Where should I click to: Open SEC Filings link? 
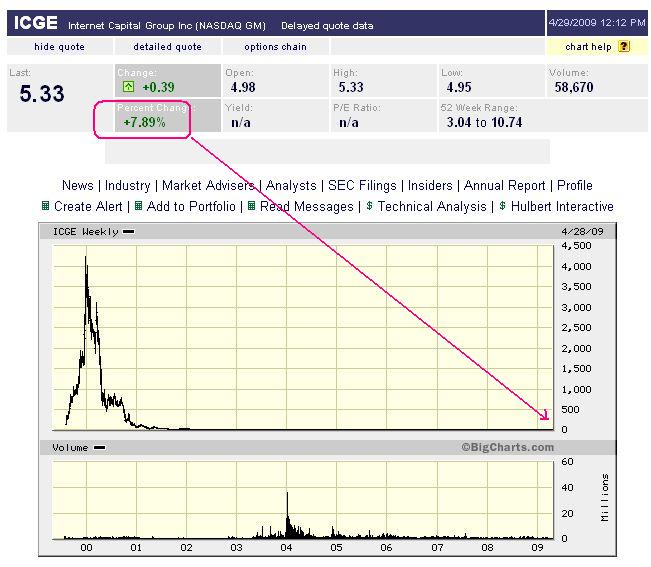pyautogui.click(x=362, y=185)
